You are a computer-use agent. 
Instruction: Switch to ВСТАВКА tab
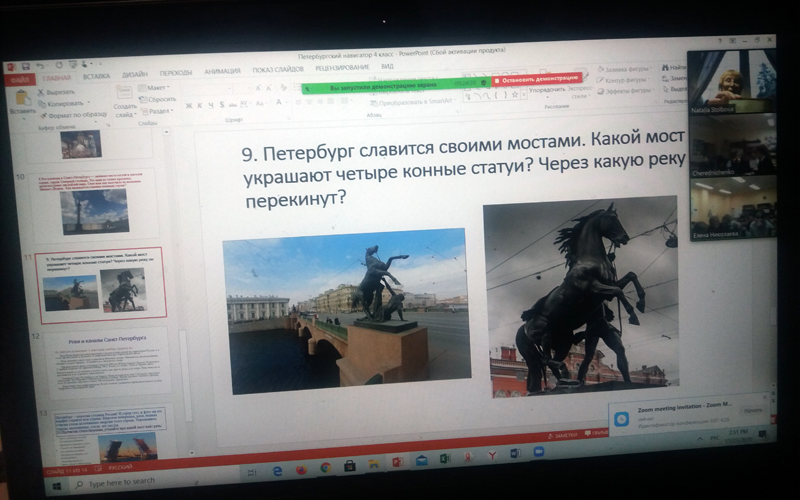96,76
